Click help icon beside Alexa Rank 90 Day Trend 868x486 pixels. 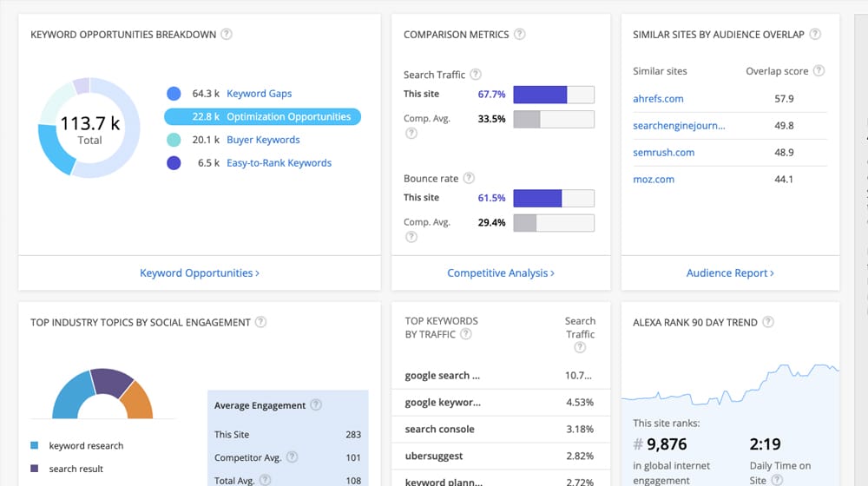click(x=766, y=322)
